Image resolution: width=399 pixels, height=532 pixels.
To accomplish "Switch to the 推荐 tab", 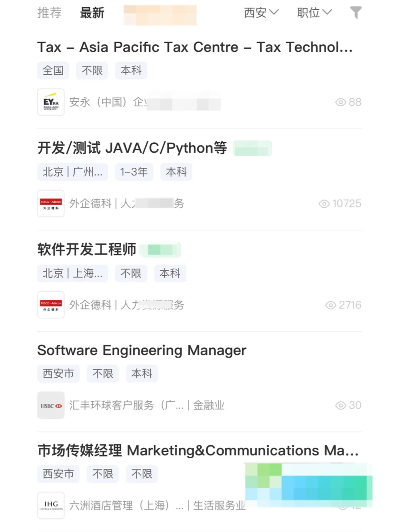I will tap(50, 13).
